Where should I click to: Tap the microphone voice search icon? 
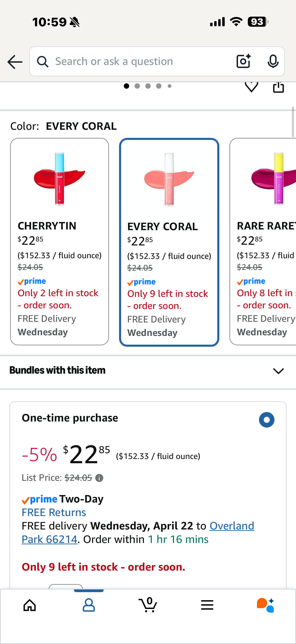[273, 61]
